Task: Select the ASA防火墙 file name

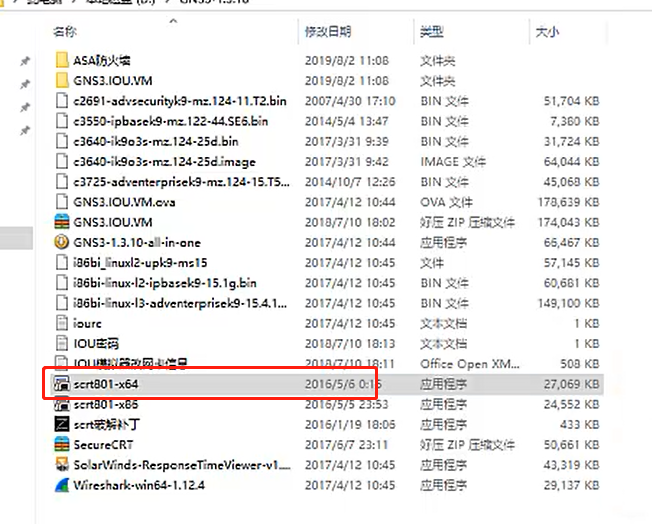Action: 102,61
